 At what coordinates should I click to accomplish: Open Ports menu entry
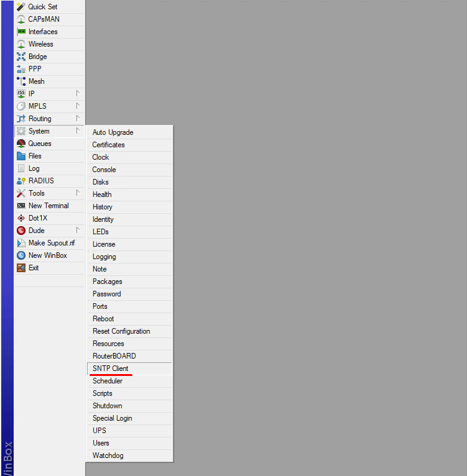129,306
